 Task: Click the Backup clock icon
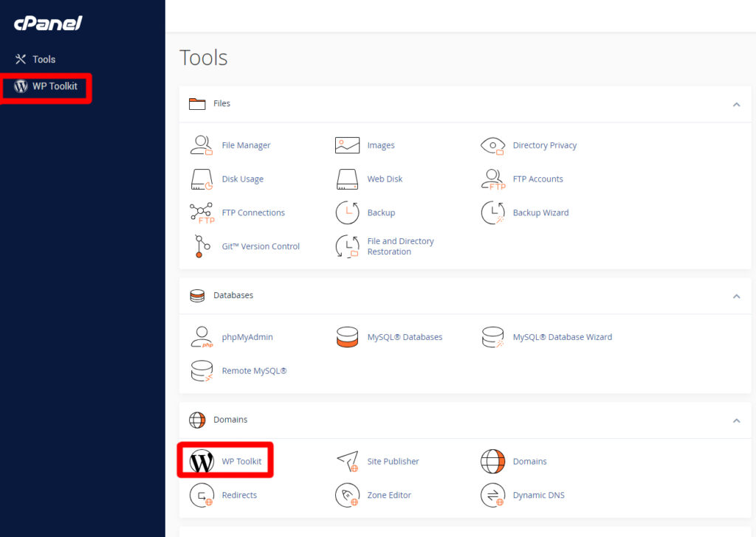tap(347, 212)
